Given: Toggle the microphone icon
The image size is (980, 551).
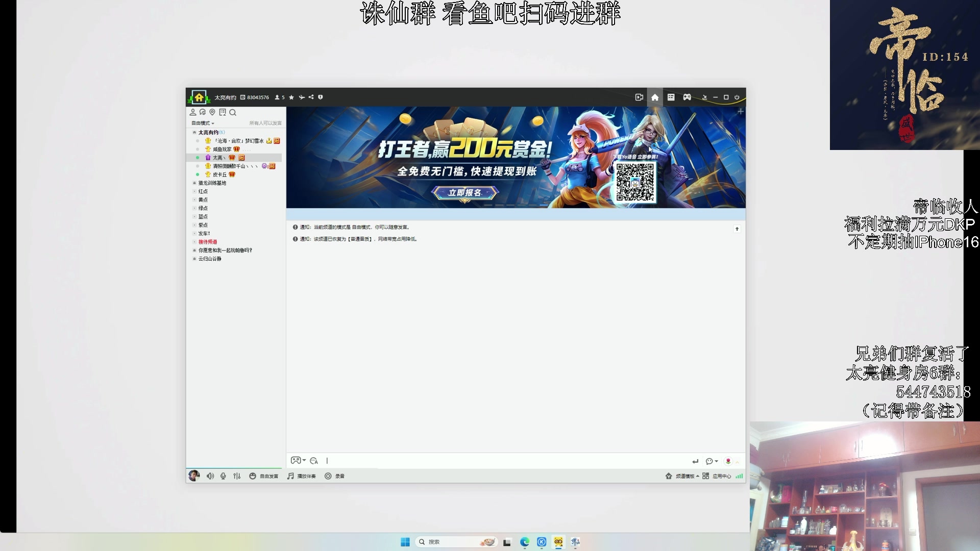Looking at the screenshot, I should tap(223, 476).
